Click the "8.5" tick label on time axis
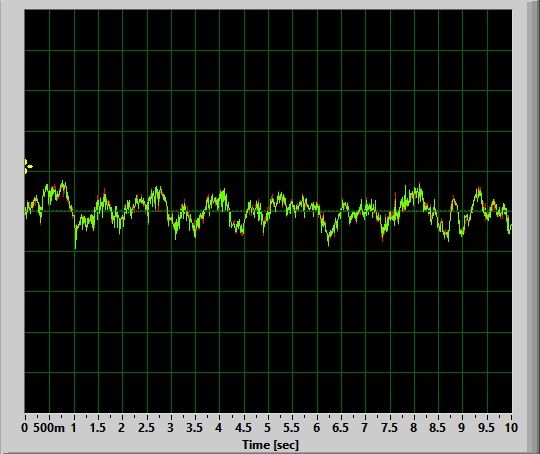 (x=437, y=427)
